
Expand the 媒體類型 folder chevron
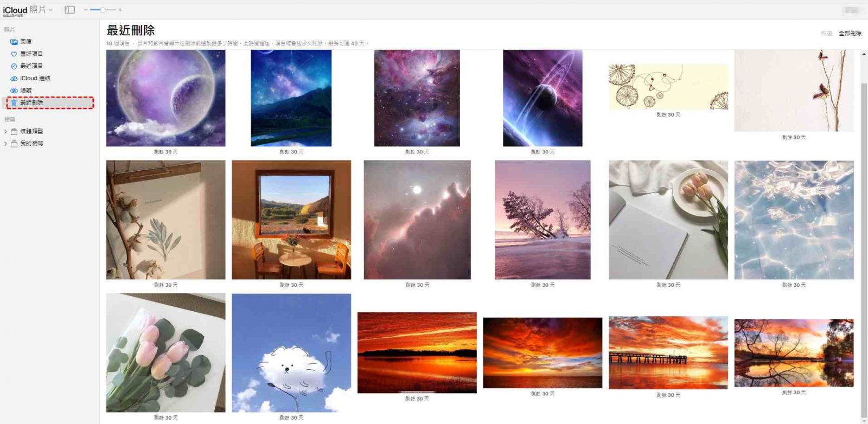click(x=5, y=131)
